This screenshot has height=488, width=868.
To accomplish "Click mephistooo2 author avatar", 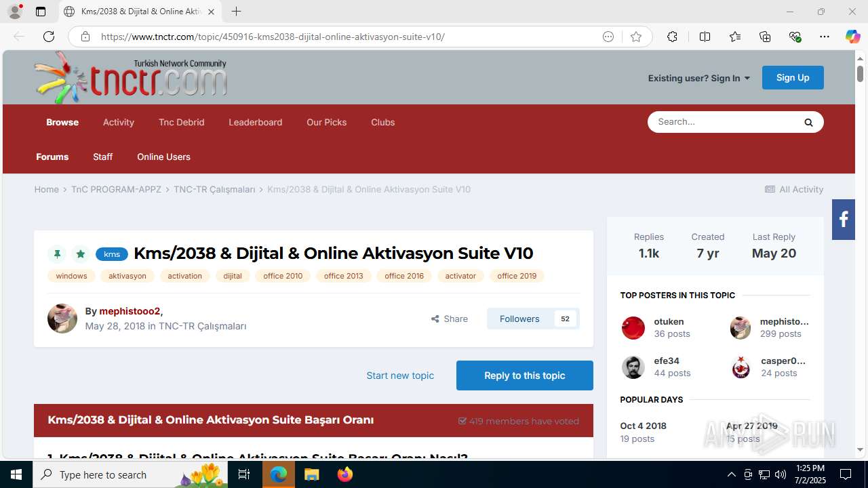I will click(62, 319).
